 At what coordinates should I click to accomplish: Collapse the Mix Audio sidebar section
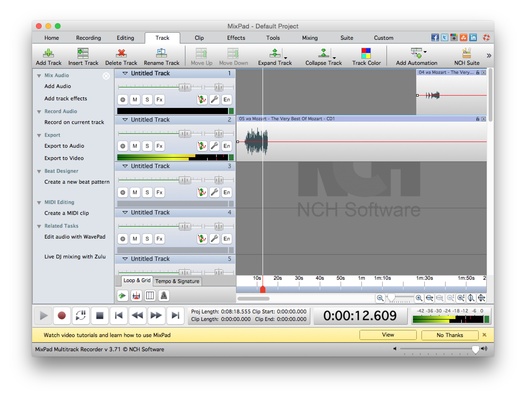point(39,76)
